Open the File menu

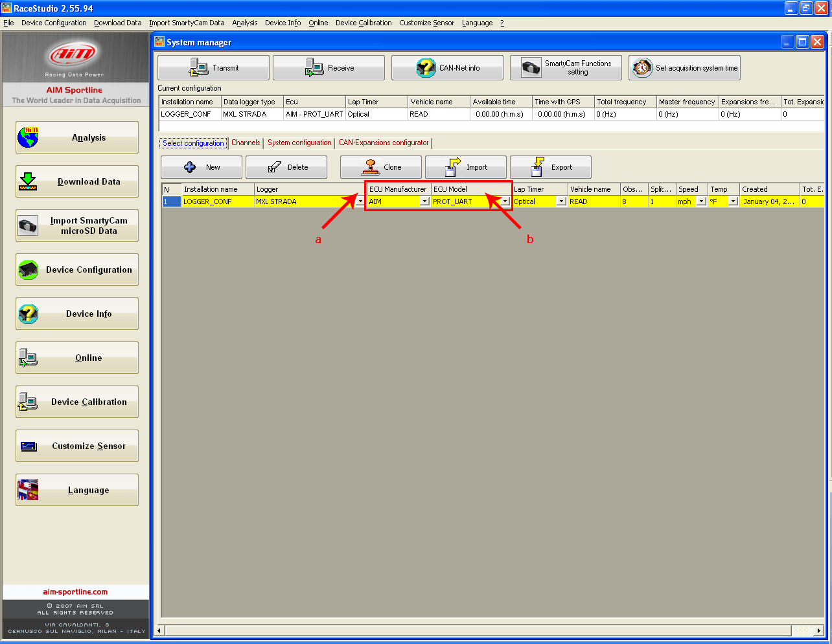tap(8, 23)
